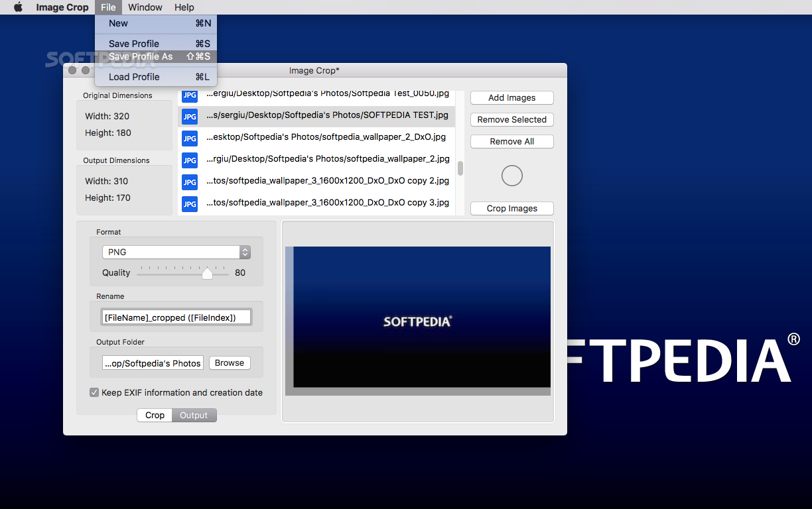Open the PNG format dropdown
Image resolution: width=812 pixels, height=509 pixels.
click(x=176, y=252)
